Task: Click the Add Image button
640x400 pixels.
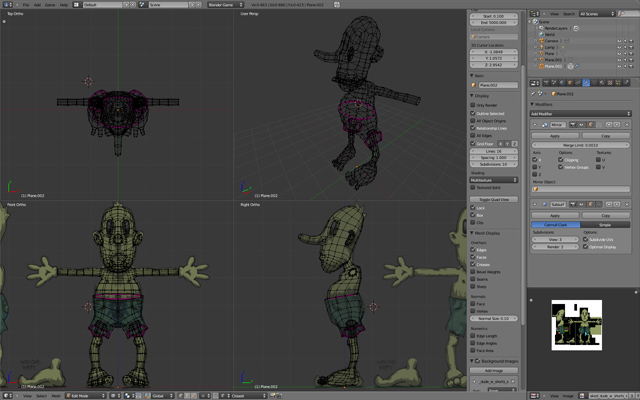Action: (493, 370)
